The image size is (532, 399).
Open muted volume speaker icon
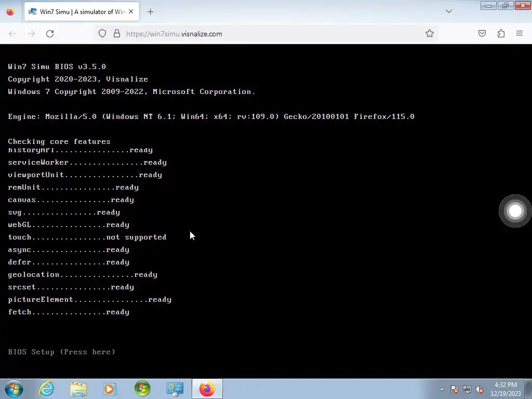480,389
